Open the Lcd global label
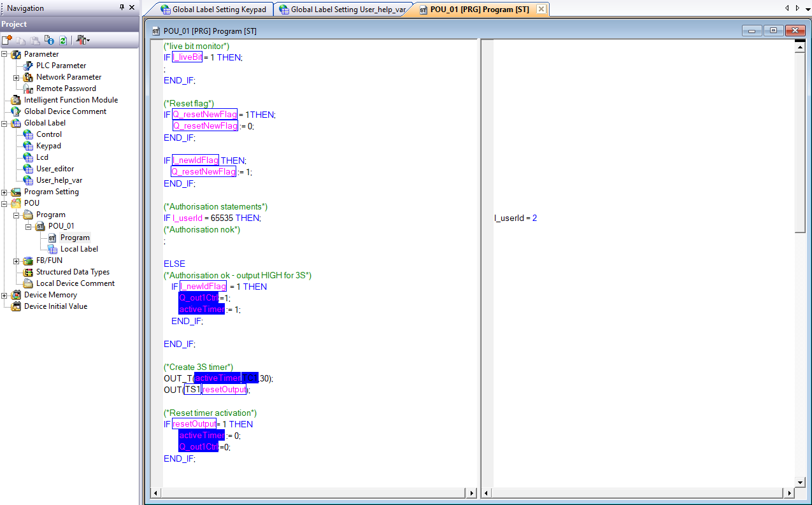Screen dimensions: 812x505 [x=42, y=157]
